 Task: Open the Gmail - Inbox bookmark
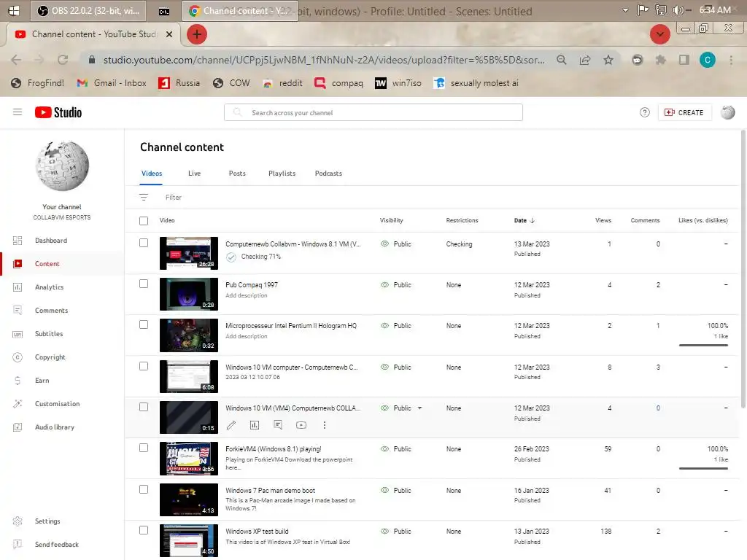(112, 83)
